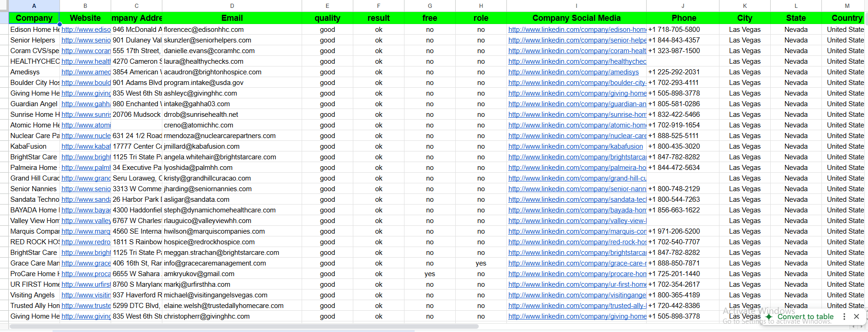Viewport: 868px width, 332px height.
Task: Select the phone cell +1 702-919-1654
Action: click(683, 125)
